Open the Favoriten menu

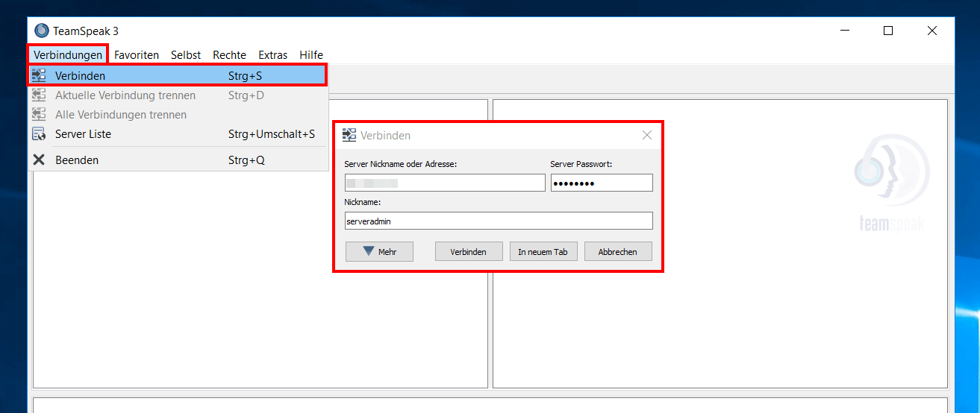(137, 54)
